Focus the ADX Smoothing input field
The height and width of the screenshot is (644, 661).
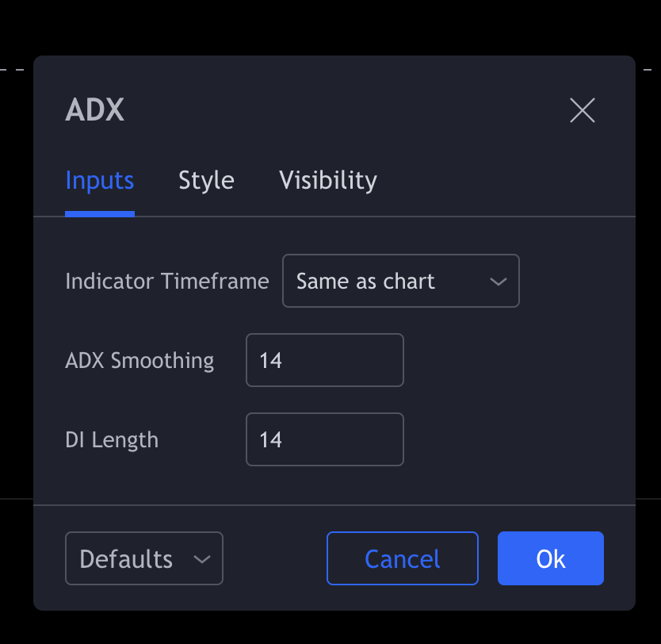point(324,360)
